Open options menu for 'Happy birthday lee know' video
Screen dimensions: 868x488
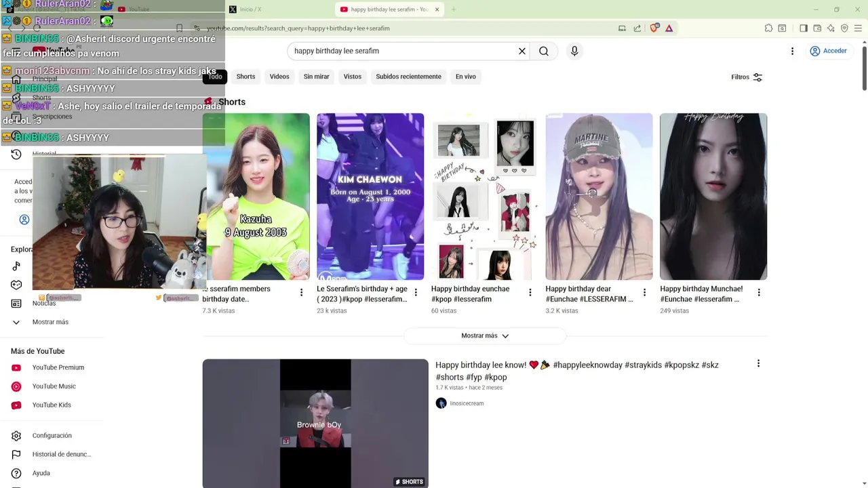[758, 363]
